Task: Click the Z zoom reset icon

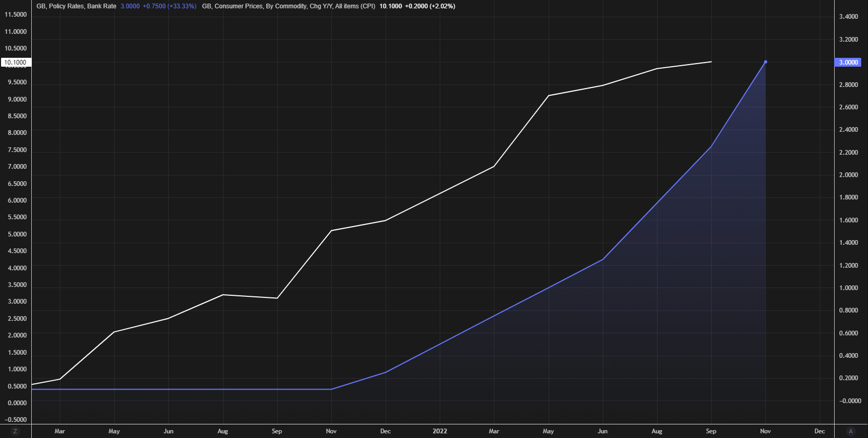Action: [15, 431]
